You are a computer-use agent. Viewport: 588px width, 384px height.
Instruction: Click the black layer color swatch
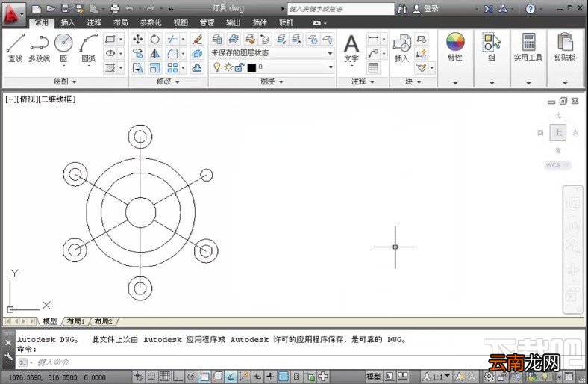[x=251, y=67]
